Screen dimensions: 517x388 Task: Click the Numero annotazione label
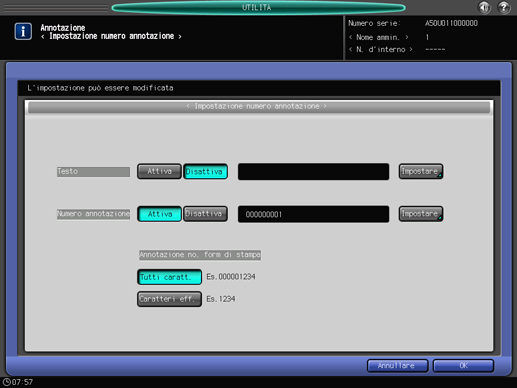click(93, 214)
